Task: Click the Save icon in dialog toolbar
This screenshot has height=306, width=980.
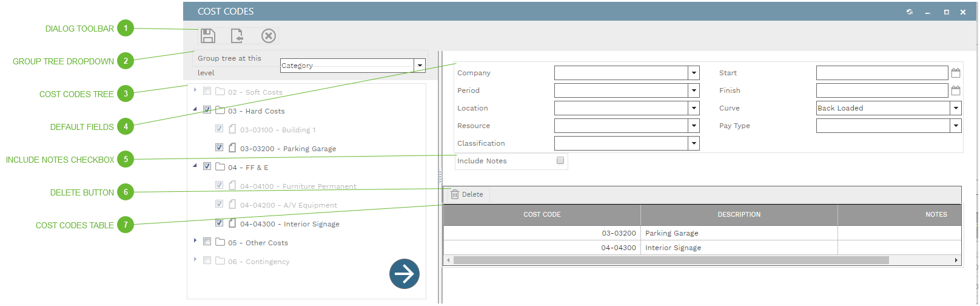Action: point(208,36)
